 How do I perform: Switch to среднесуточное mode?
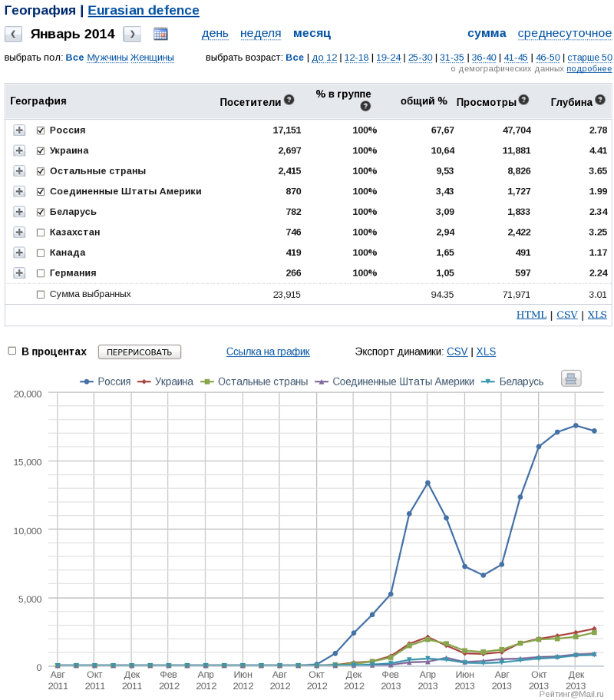coord(564,34)
